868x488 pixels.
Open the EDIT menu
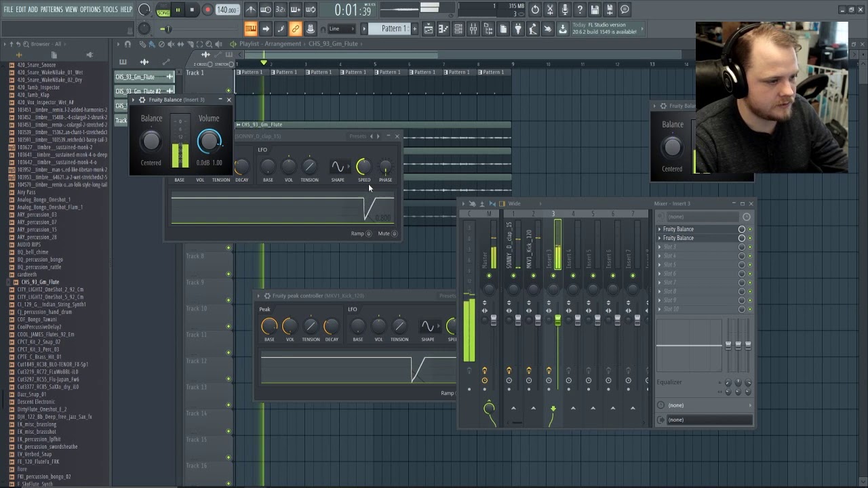[x=21, y=9]
